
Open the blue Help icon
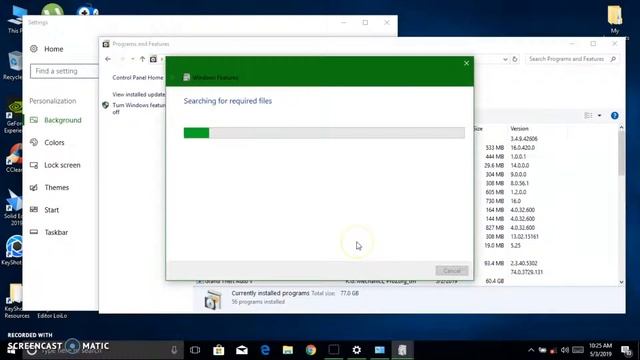615,116
